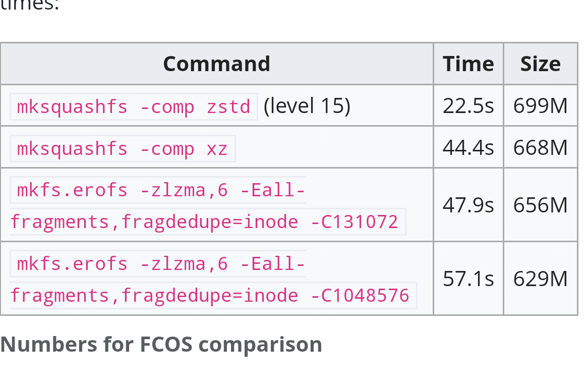588x384 pixels.
Task: Click the mksquashfs -comp zstd code snippet
Action: 134,106
